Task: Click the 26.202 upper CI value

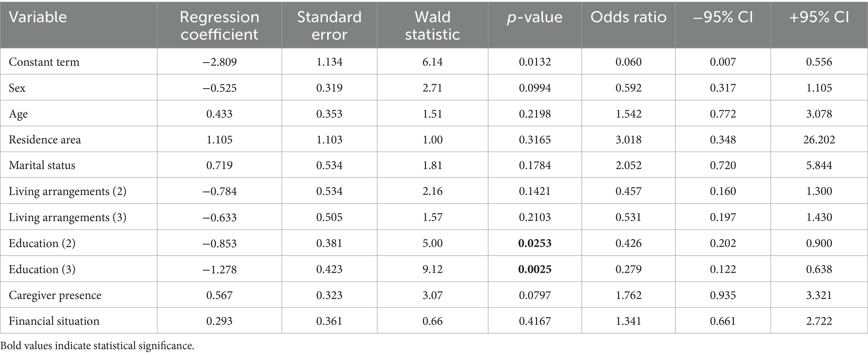Action: [819, 140]
